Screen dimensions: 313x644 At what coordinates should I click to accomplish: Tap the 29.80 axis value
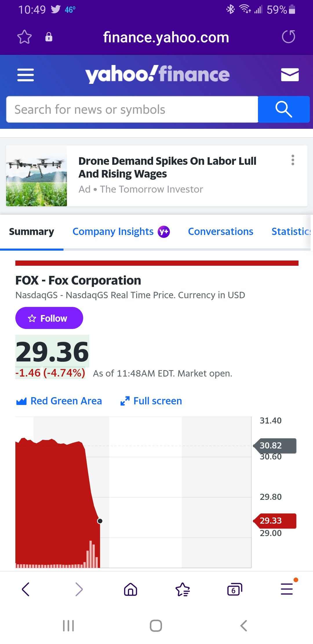pos(271,497)
